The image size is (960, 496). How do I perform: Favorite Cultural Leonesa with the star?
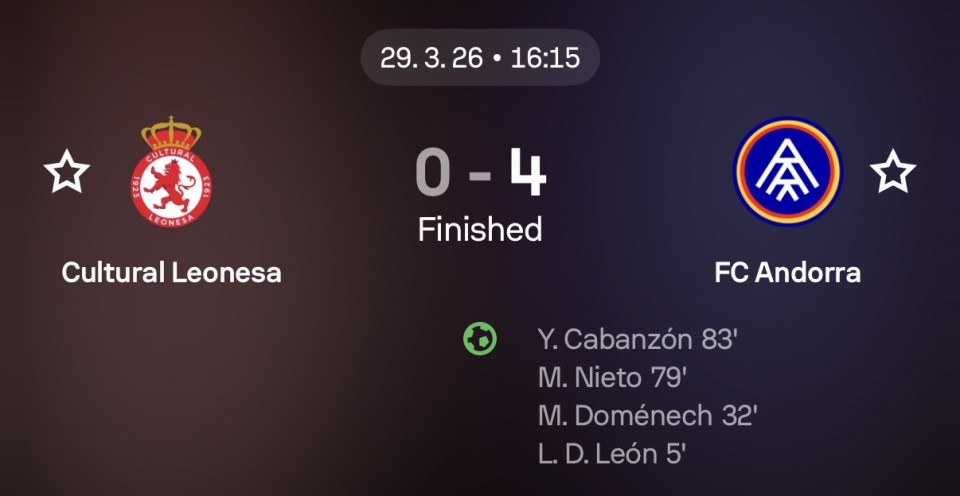point(67,172)
